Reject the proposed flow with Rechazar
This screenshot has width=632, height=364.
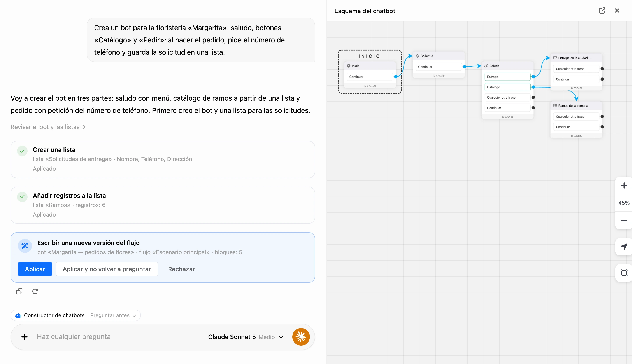[x=181, y=269]
